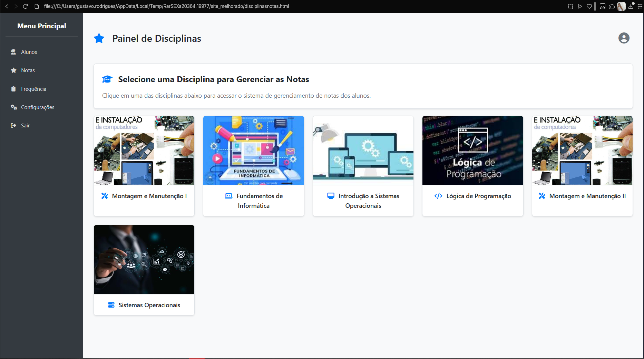Click Sair to log out

click(25, 126)
